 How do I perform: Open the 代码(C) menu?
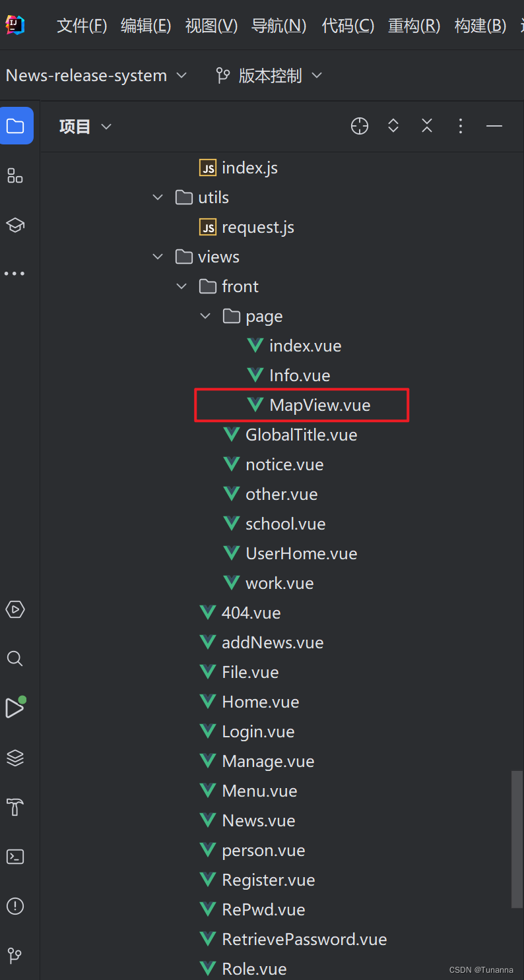point(348,26)
